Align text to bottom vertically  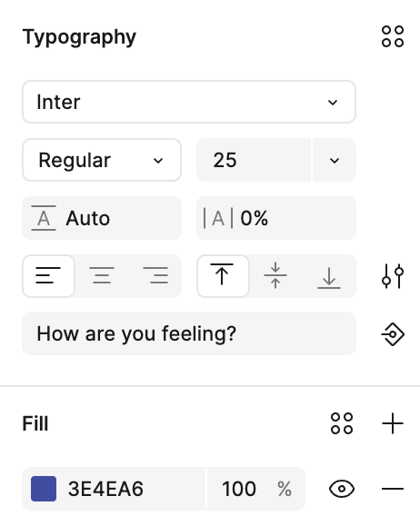click(x=329, y=276)
